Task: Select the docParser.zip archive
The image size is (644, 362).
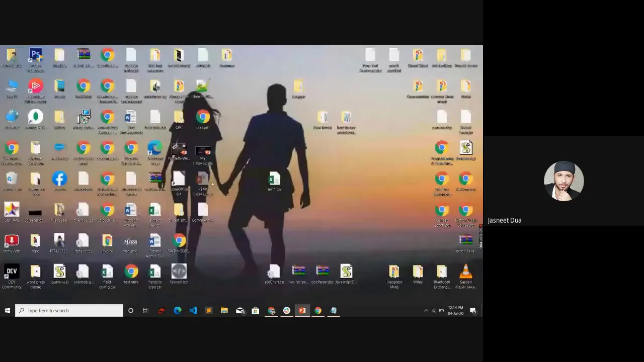Action: [x=323, y=275]
